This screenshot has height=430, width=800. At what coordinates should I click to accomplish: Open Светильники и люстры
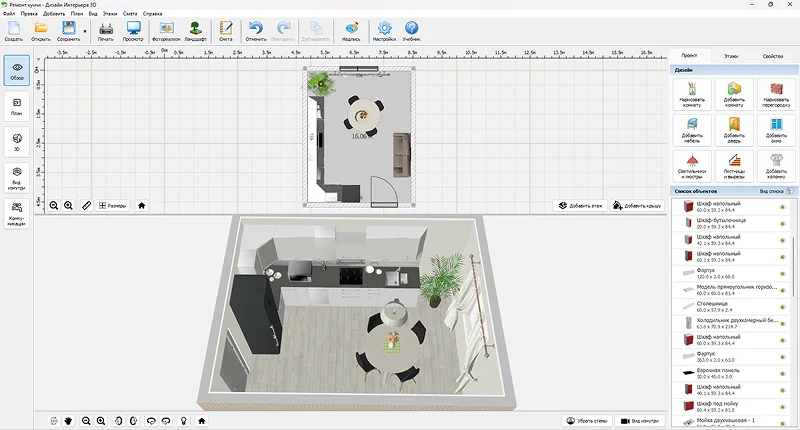[692, 166]
